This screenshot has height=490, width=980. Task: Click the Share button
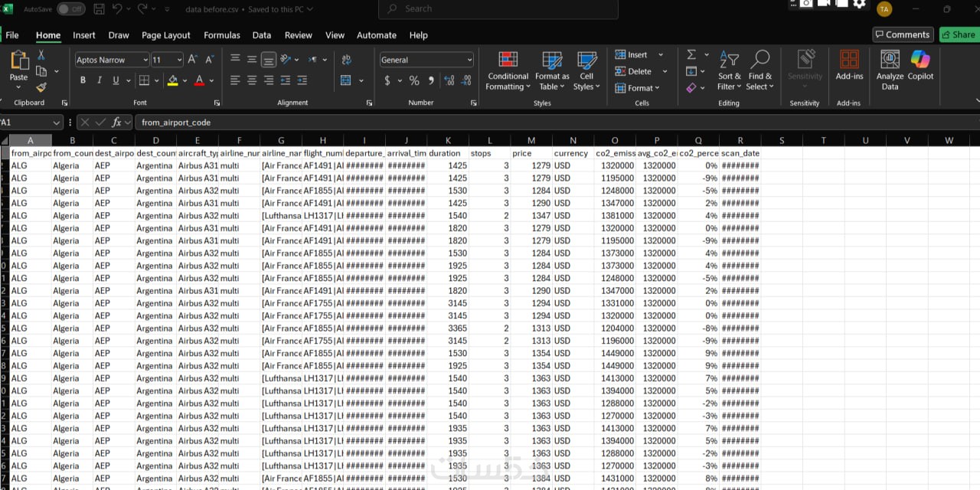[959, 34]
